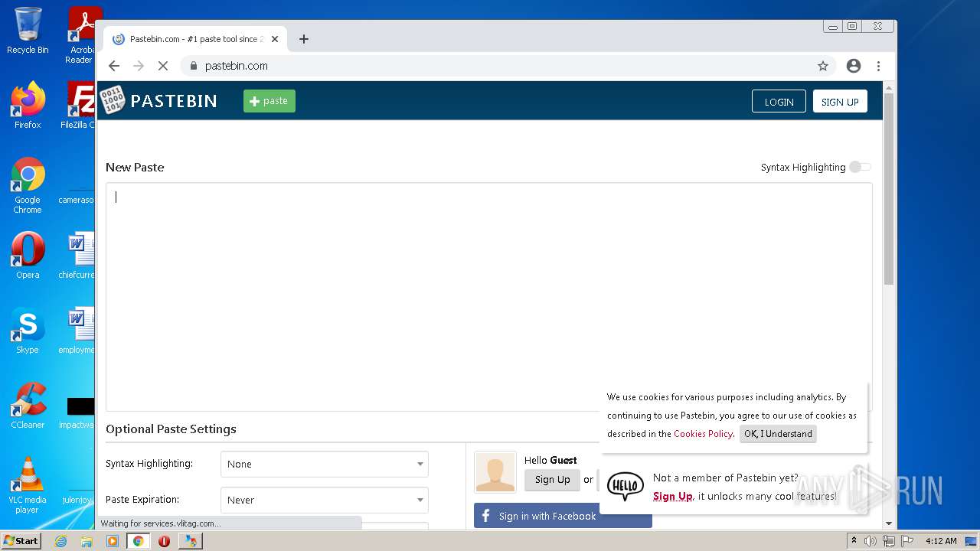Viewport: 980px width, 551px height.
Task: Toggle the Syntax Highlighting switch
Action: (x=860, y=167)
